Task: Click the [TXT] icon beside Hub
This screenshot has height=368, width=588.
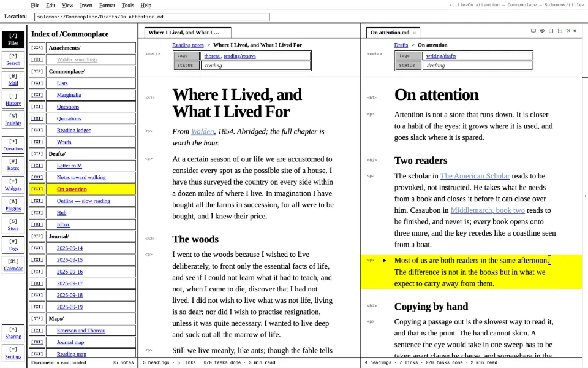Action: point(37,213)
